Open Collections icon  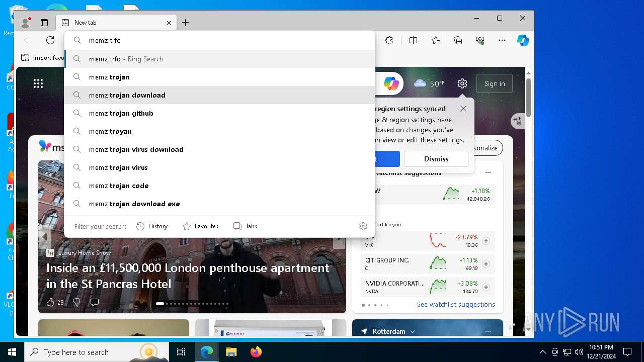click(x=458, y=40)
